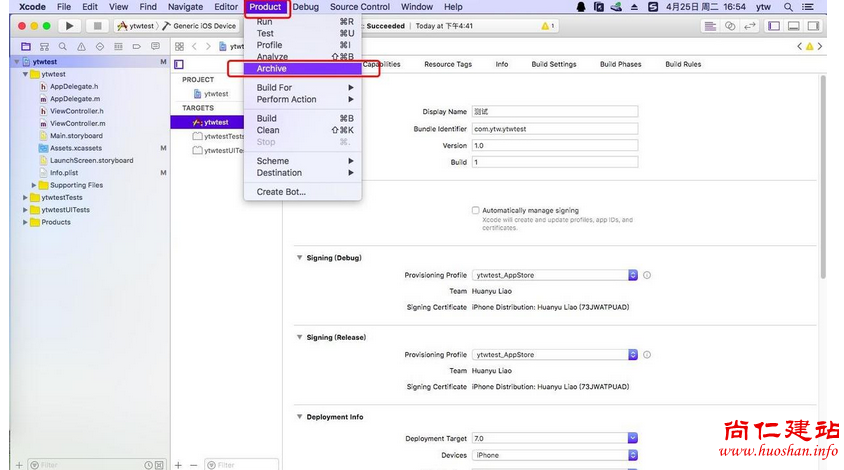This screenshot has height=470, width=844.
Task: Show the Issue navigator warning icon
Action: point(81,46)
